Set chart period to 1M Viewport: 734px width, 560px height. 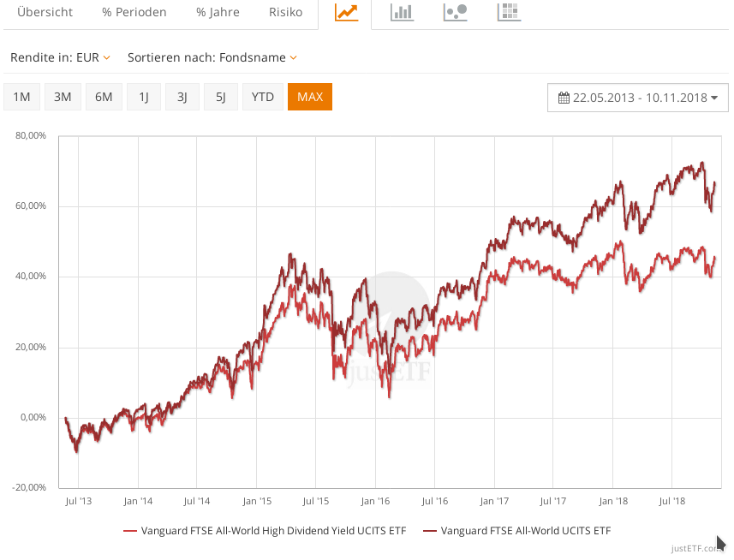(21, 97)
